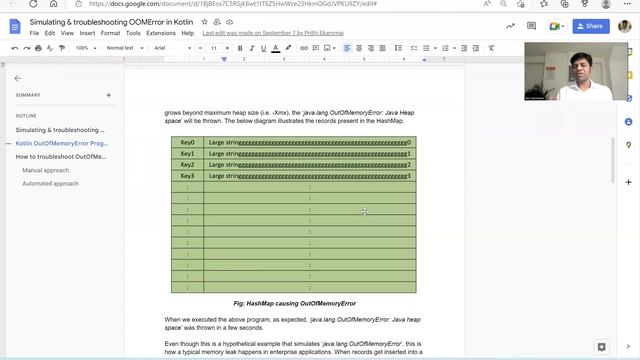Reload the browser page

pyautogui.click(x=33, y=4)
